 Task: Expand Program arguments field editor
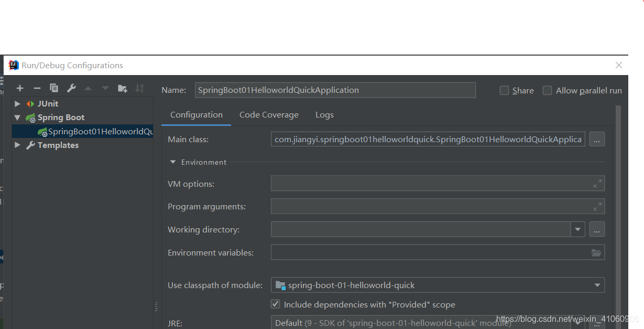click(x=597, y=206)
